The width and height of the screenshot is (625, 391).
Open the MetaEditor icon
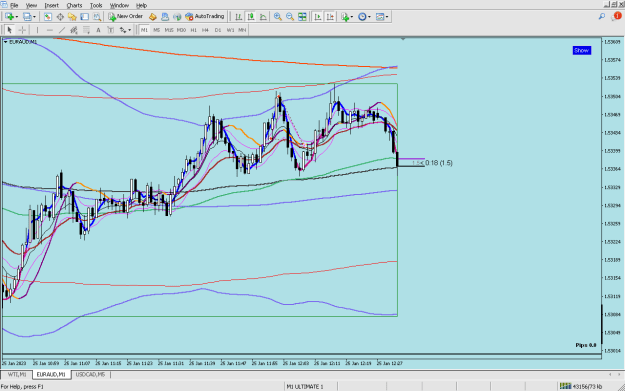click(x=152, y=17)
